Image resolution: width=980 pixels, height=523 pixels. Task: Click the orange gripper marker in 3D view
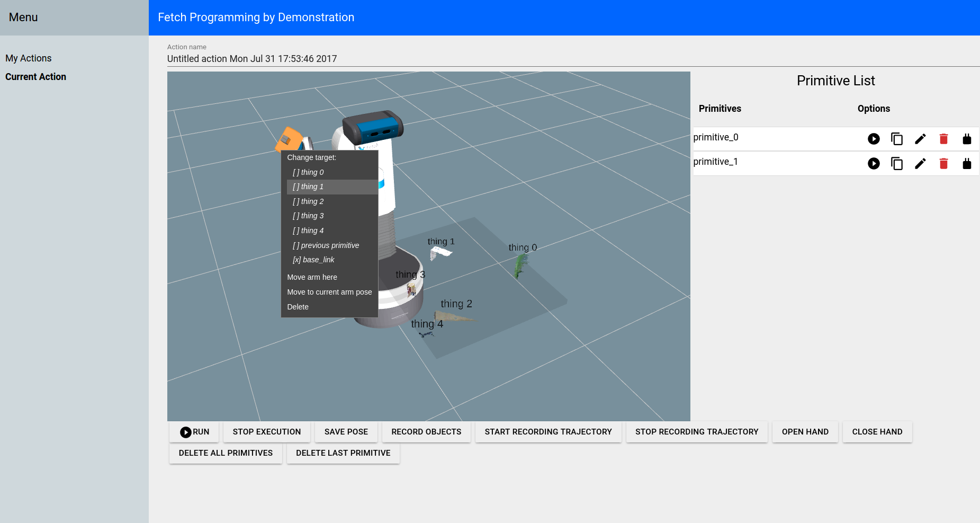click(x=289, y=139)
